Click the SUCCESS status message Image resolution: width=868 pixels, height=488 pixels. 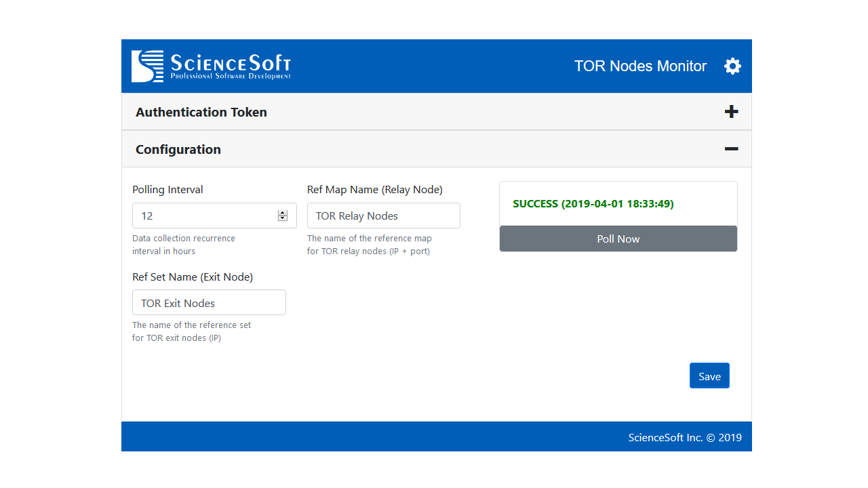[x=593, y=203]
